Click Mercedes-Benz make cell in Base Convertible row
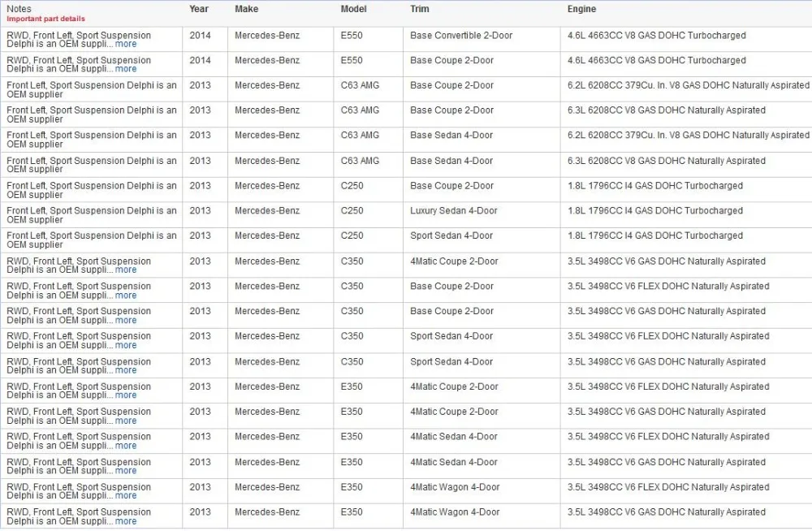The height and width of the screenshot is (531, 812). [267, 35]
